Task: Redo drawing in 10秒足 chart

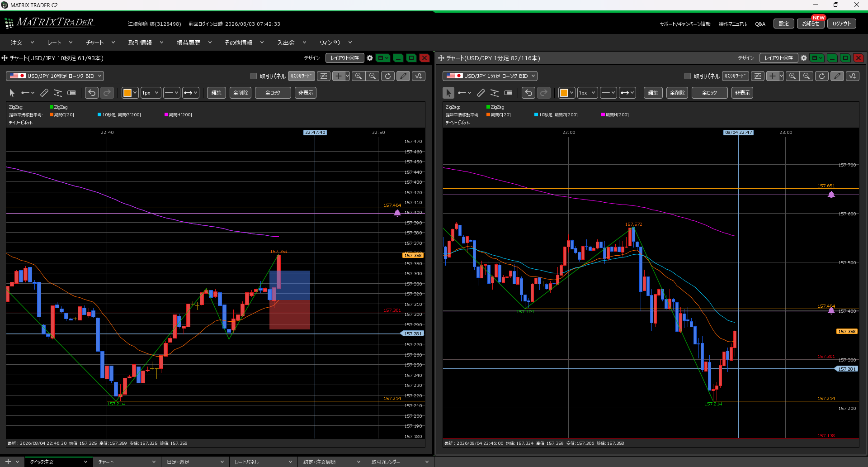Action: pos(107,93)
